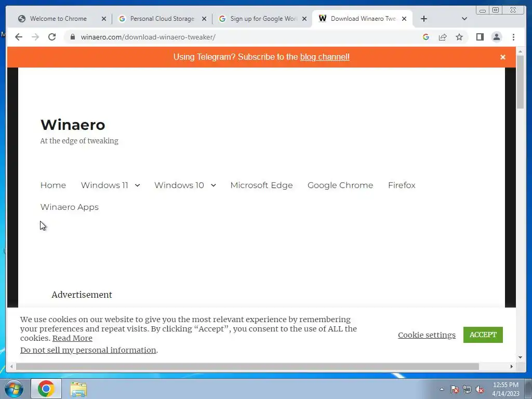Click the address bar URL
This screenshot has height=399, width=532.
[148, 37]
